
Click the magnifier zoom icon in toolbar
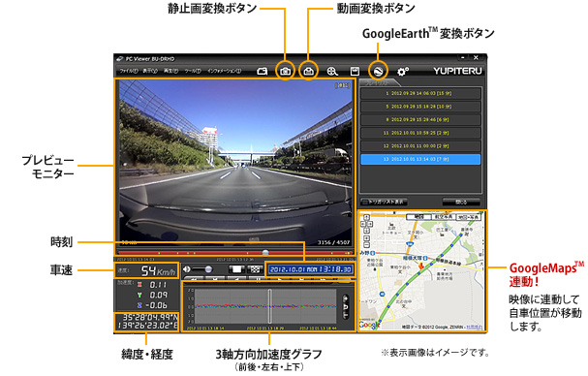tap(332, 72)
